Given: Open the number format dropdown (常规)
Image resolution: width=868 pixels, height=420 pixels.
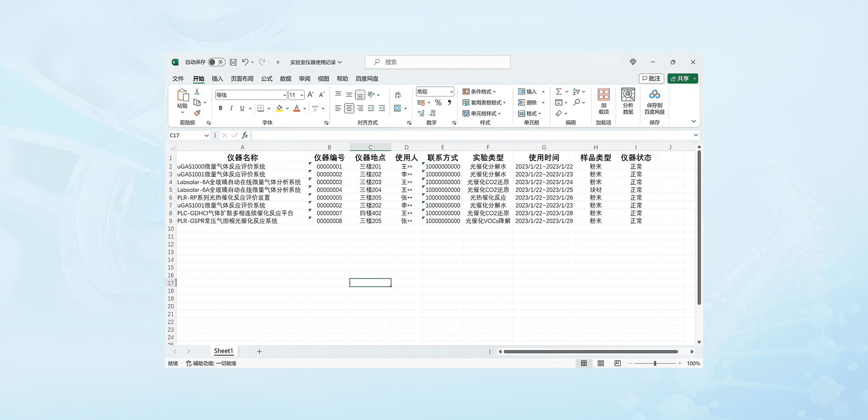Looking at the screenshot, I should click(451, 92).
